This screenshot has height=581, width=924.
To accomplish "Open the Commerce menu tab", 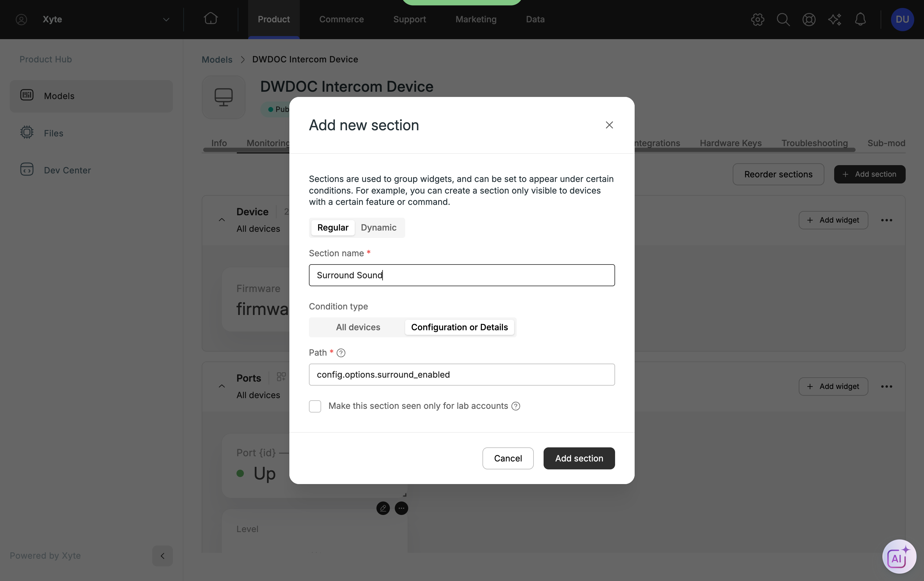I will 342,19.
